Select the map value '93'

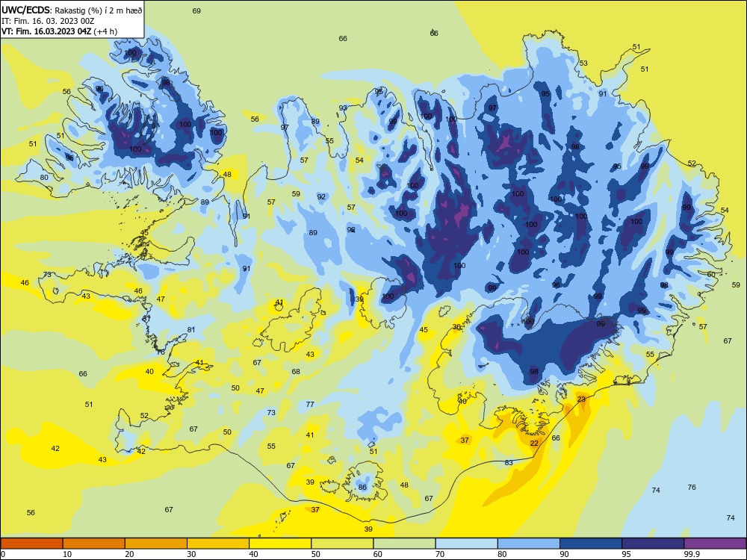pyautogui.click(x=343, y=108)
